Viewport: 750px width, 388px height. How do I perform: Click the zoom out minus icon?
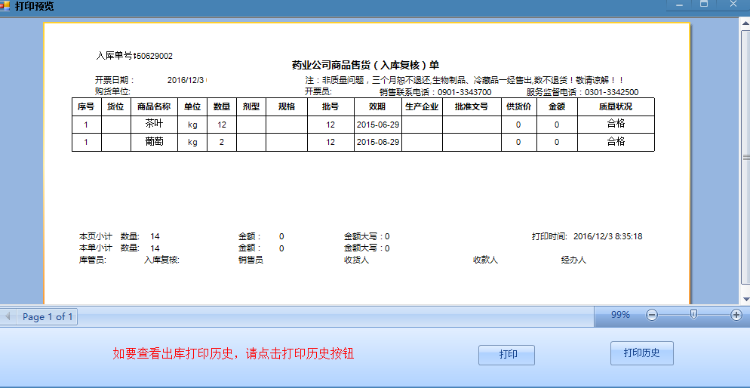tap(652, 315)
